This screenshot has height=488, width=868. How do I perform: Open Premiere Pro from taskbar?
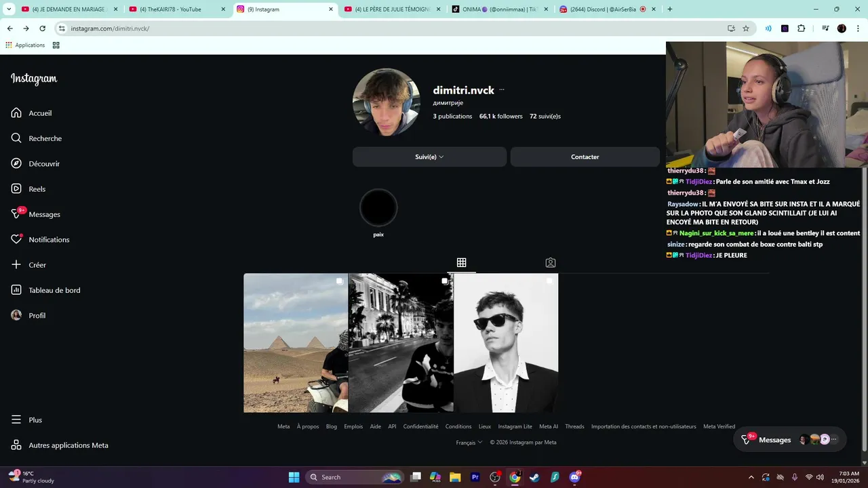point(475,477)
